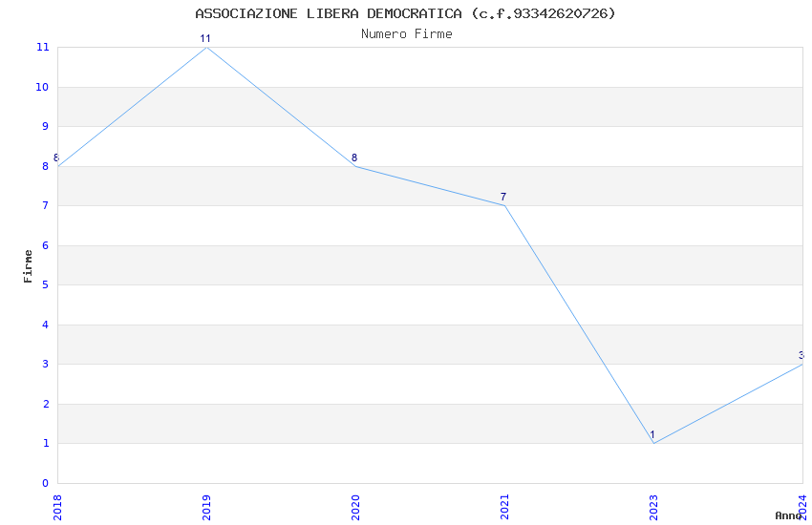
Task: Click y-axis tick value 1
Action: pyautogui.click(x=46, y=443)
